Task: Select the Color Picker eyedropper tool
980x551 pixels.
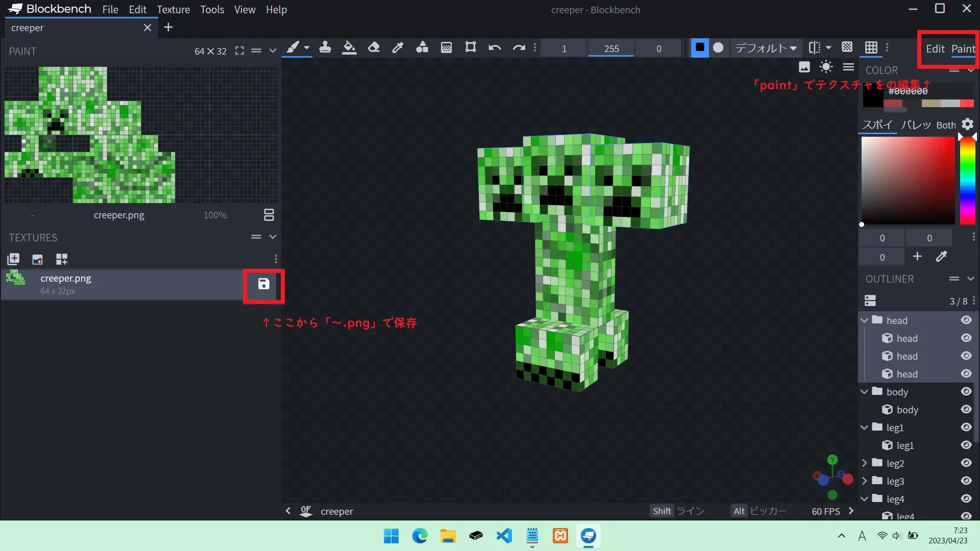Action: click(398, 48)
